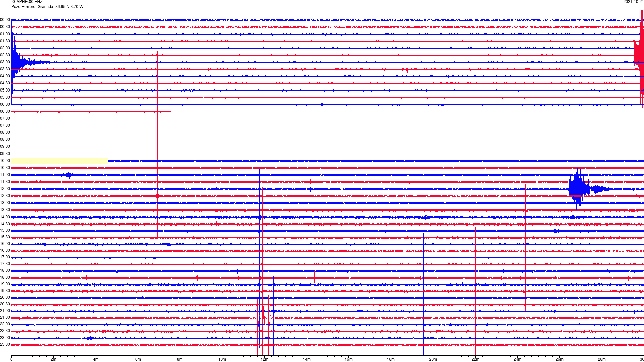
Task: Click the 14:00 time row label
Action: (x=5, y=217)
